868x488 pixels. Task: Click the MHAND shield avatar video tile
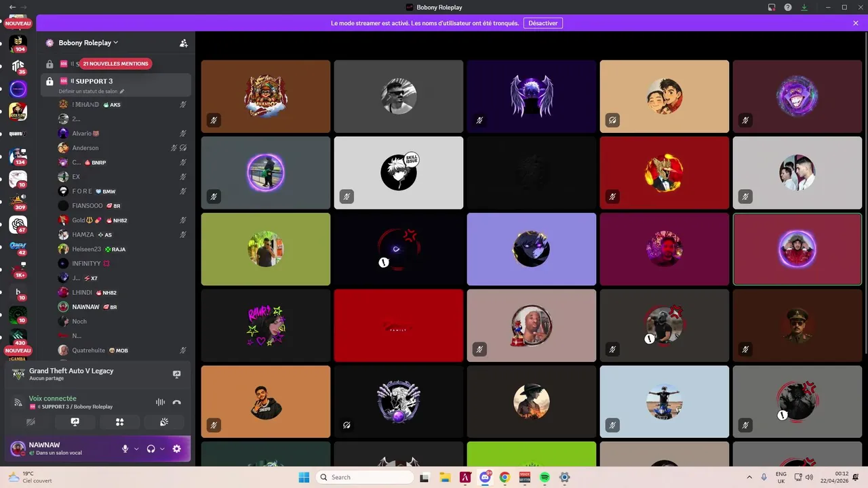pyautogui.click(x=266, y=96)
